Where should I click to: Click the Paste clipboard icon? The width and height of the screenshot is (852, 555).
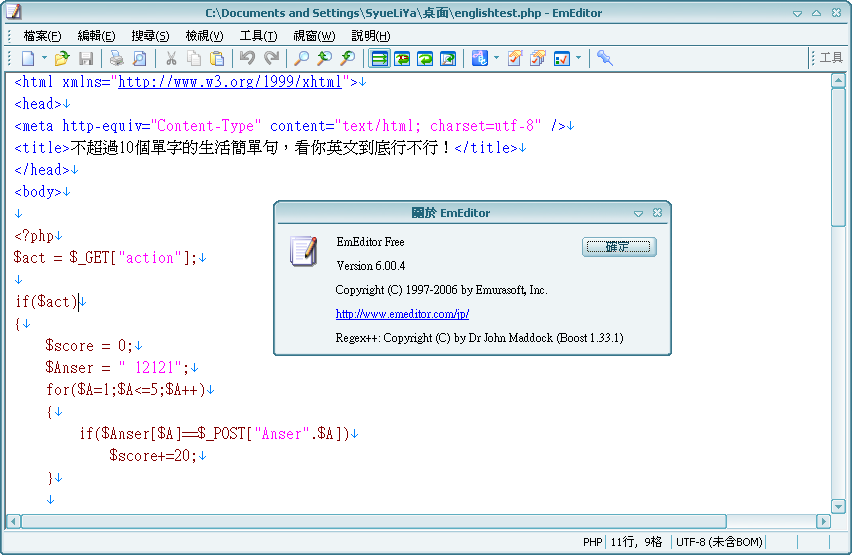click(x=217, y=58)
